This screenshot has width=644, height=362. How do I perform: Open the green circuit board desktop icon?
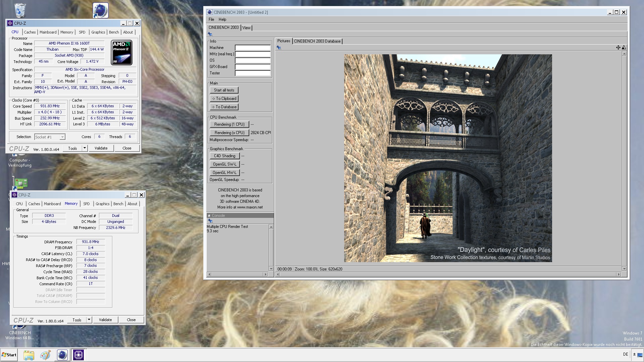point(20,183)
